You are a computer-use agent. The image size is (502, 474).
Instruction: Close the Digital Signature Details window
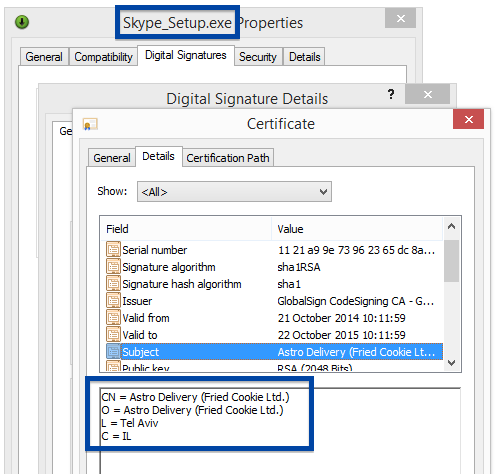pos(428,94)
